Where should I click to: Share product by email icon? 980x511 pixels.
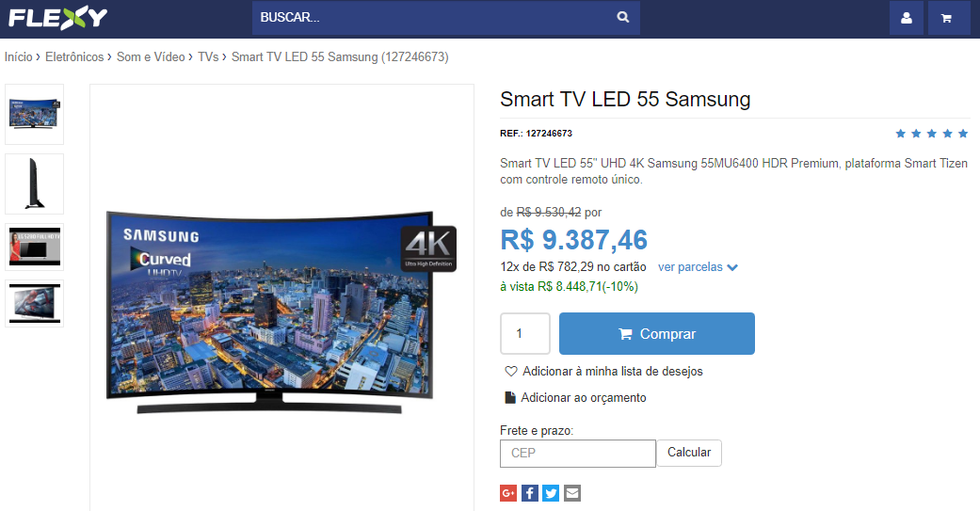coord(571,493)
